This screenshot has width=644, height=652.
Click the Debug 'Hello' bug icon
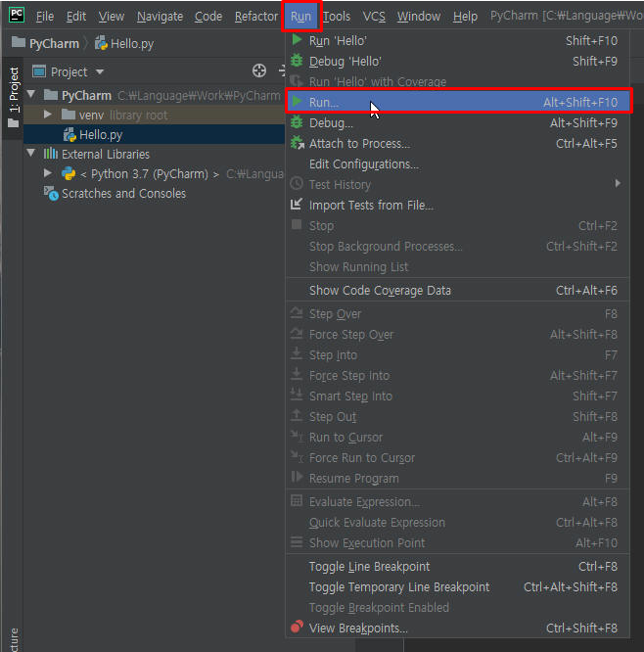297,61
